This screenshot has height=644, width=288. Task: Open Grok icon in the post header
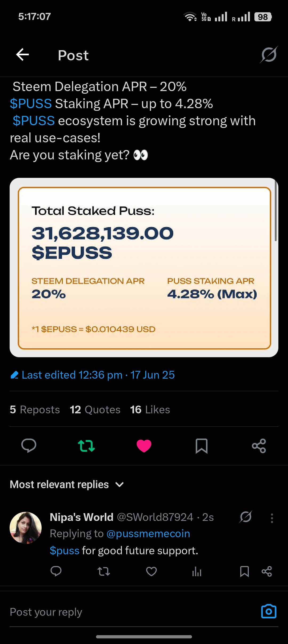point(269,54)
